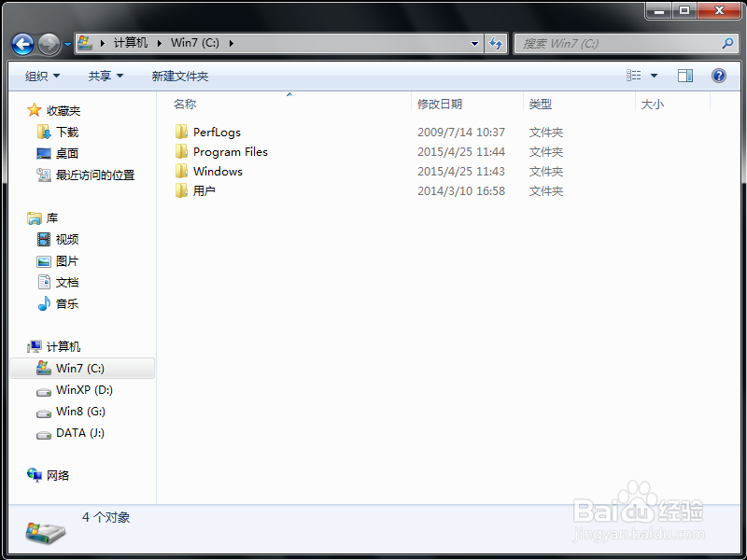Go back using the Back arrow button
Screen dimensions: 747x560
tap(22, 44)
